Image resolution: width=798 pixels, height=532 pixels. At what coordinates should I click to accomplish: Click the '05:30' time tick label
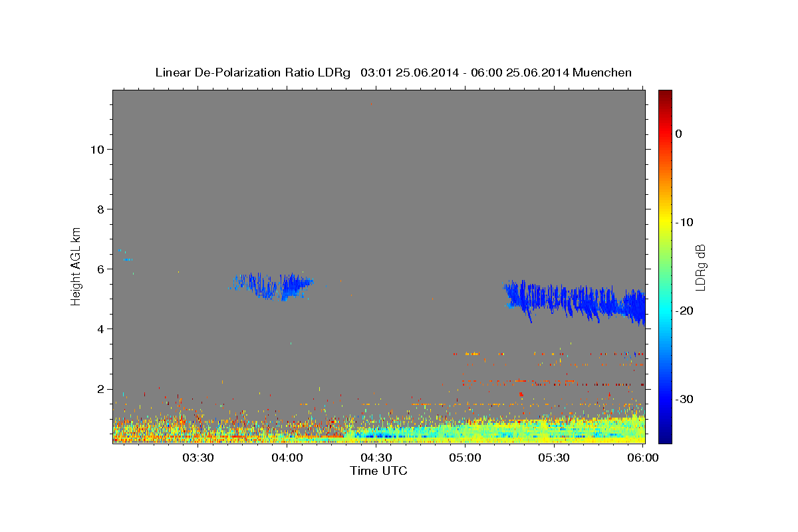coord(554,458)
